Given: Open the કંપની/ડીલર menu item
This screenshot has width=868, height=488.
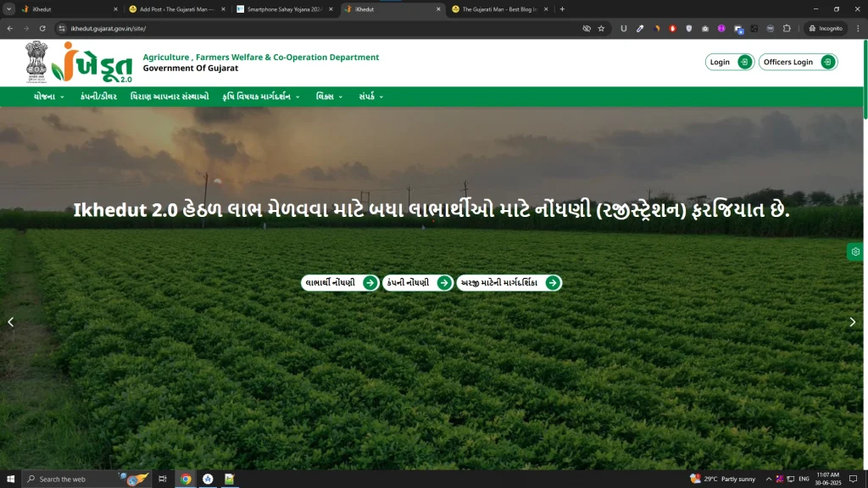Looking at the screenshot, I should (98, 97).
